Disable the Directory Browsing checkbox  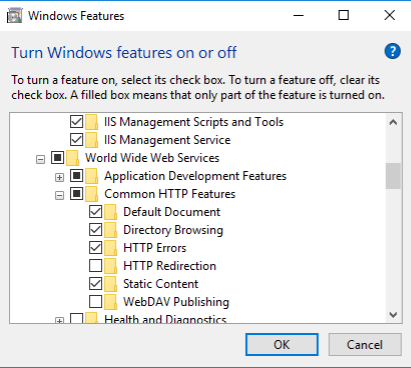pos(95,230)
